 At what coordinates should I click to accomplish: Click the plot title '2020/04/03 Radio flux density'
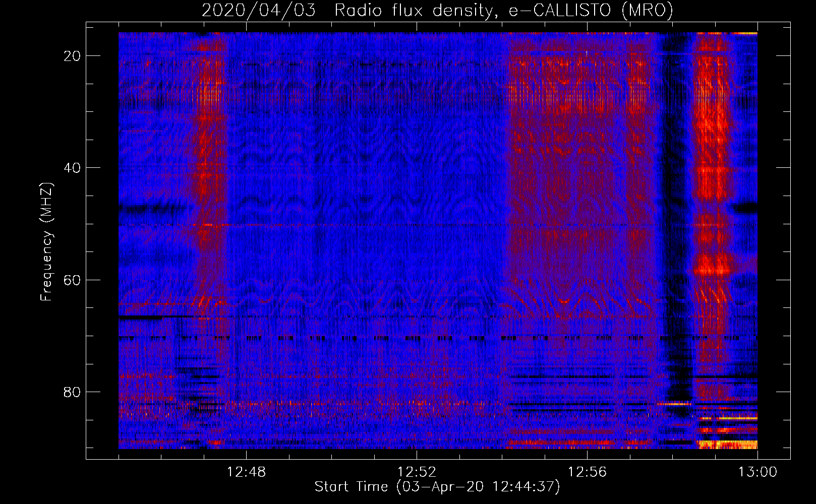coord(437,10)
